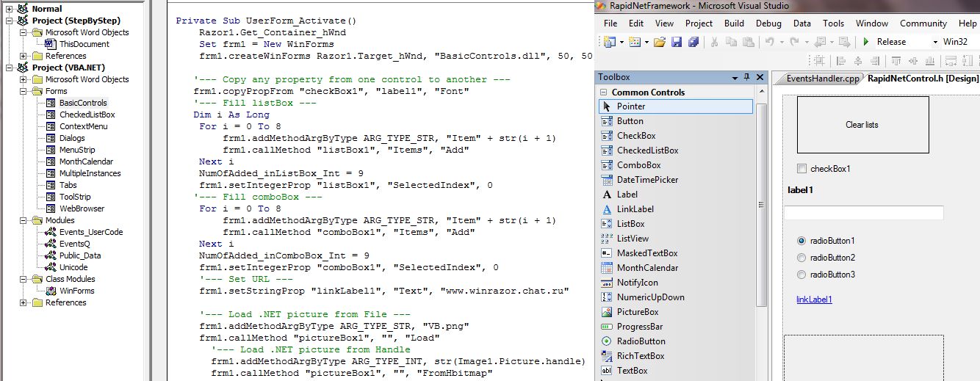Select radioButton1 in the designer
The width and height of the screenshot is (980, 381).
click(x=801, y=241)
